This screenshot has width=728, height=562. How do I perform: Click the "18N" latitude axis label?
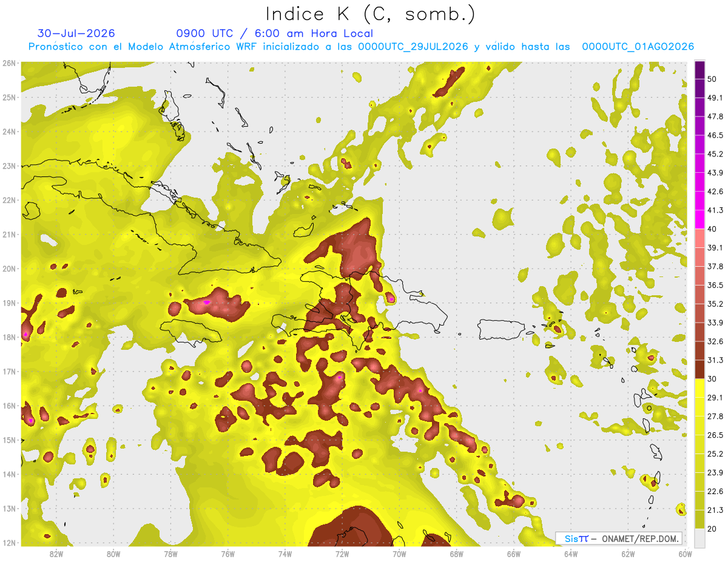[8, 337]
